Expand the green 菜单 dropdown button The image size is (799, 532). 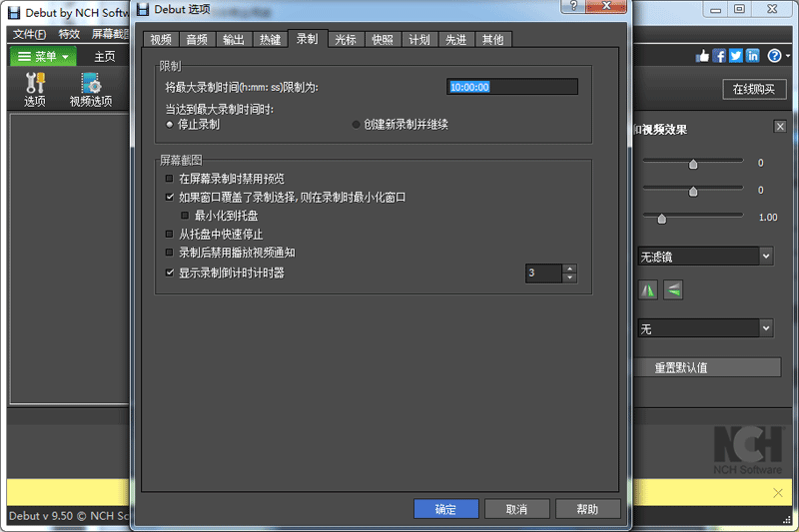tap(43, 56)
